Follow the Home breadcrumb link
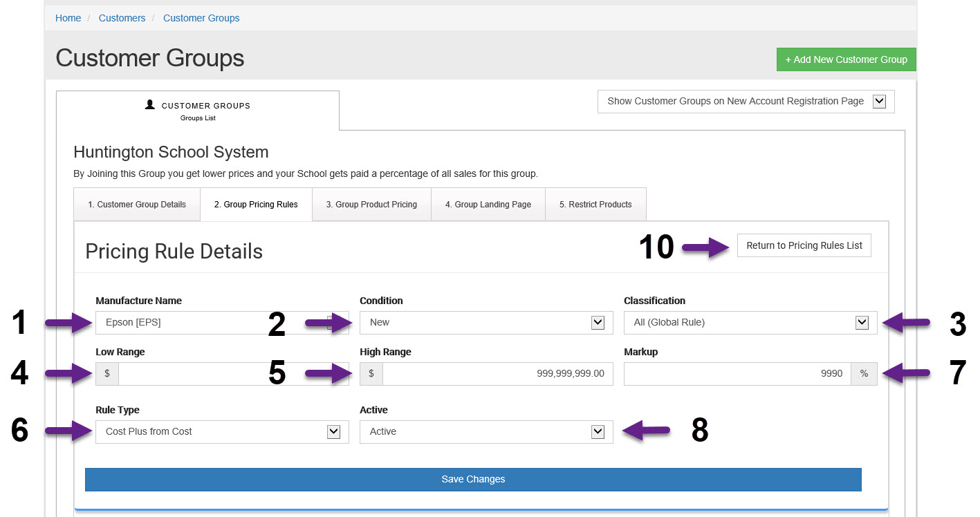 [68, 18]
